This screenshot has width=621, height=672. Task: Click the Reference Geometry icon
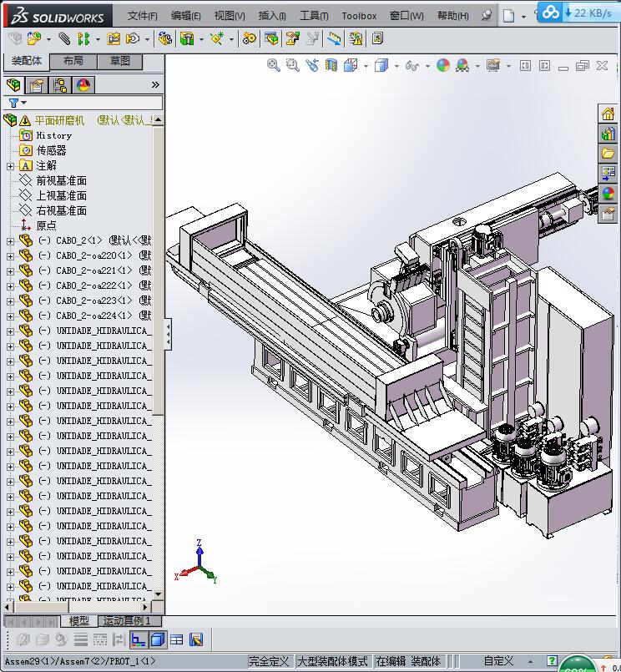[x=217, y=39]
